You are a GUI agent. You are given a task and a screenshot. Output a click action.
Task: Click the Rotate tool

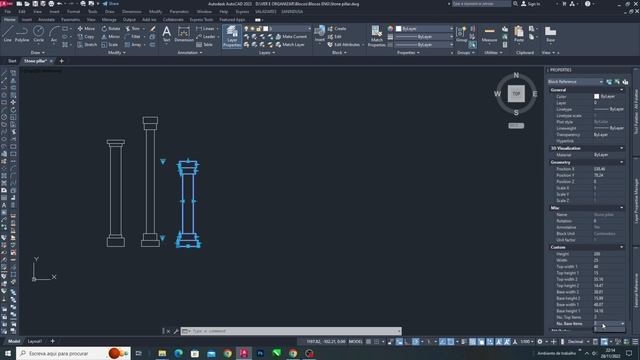click(x=111, y=29)
